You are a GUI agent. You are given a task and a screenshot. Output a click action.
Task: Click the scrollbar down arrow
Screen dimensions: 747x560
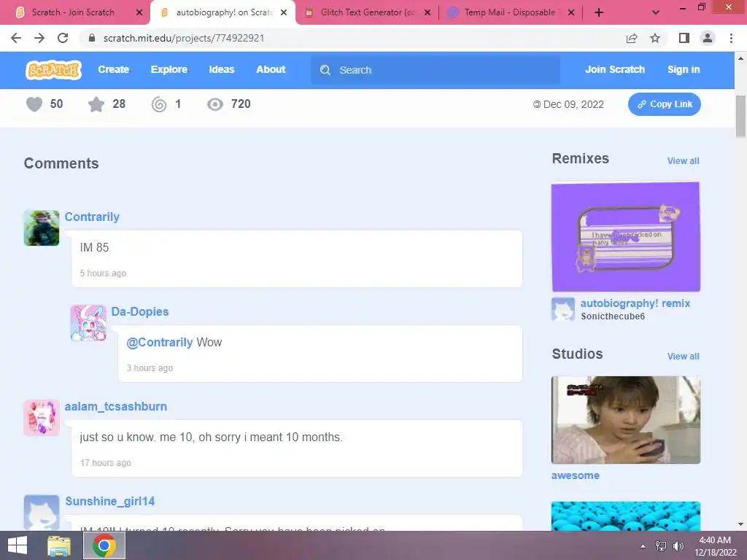click(740, 524)
